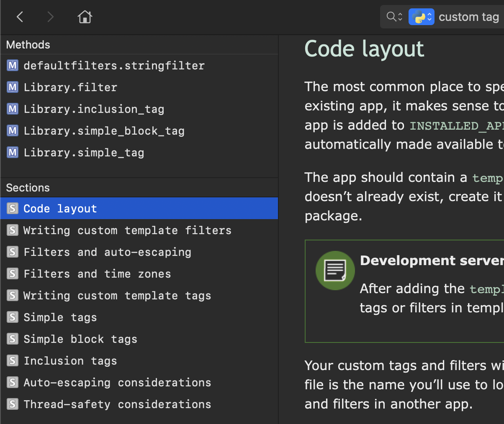
Task: Click the M icon beside Library.simple_block_tag
Action: click(x=13, y=131)
